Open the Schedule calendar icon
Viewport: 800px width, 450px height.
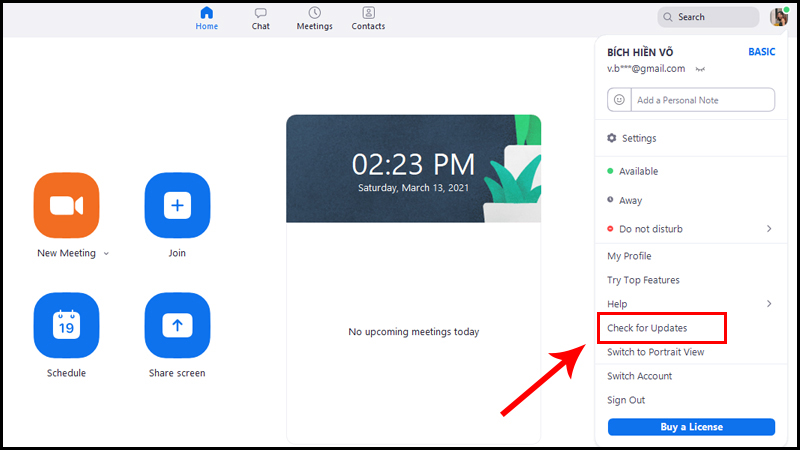click(66, 325)
